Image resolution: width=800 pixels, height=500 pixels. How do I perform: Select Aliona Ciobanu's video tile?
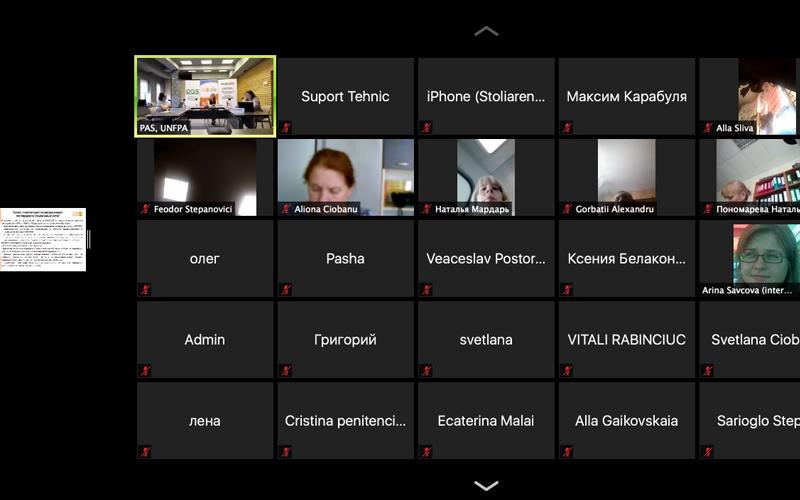(345, 176)
